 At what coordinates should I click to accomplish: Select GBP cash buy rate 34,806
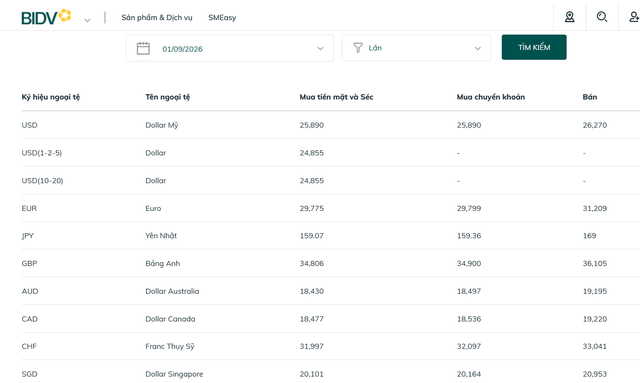click(x=312, y=263)
